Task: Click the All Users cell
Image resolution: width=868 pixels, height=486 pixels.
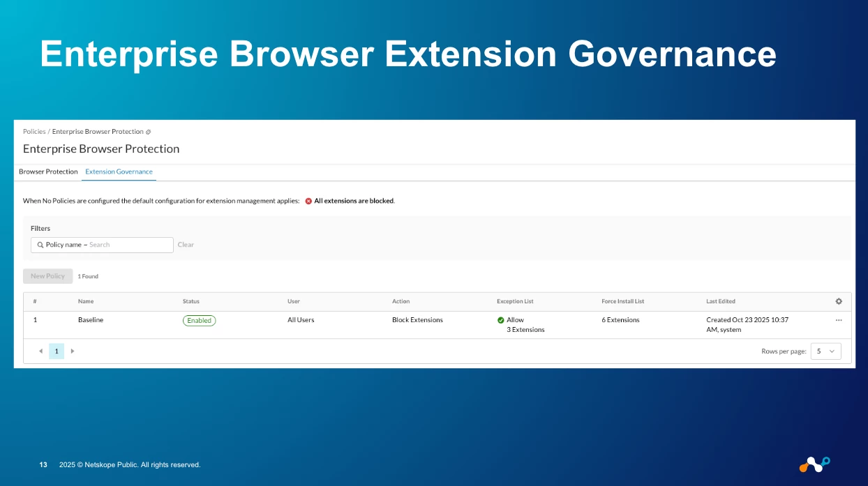Action: [301, 320]
